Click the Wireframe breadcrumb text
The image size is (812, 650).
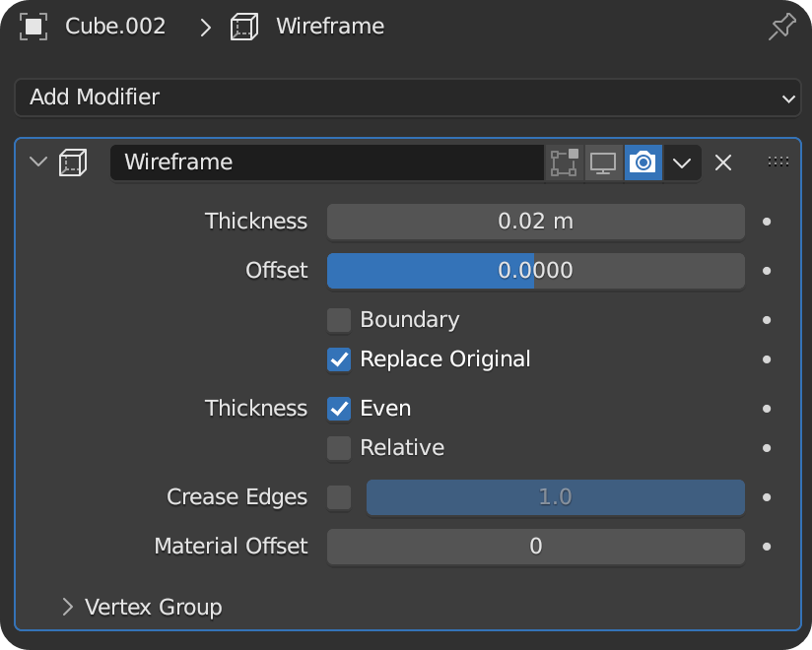(330, 27)
